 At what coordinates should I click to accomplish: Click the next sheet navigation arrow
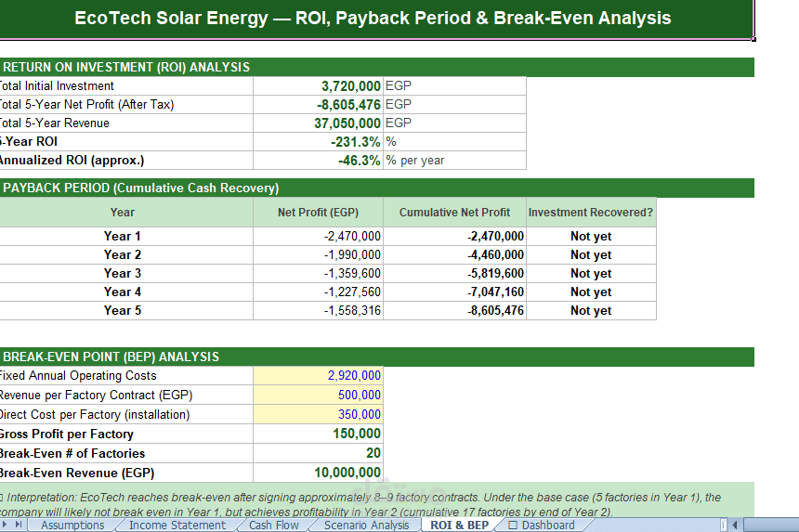coord(5,525)
